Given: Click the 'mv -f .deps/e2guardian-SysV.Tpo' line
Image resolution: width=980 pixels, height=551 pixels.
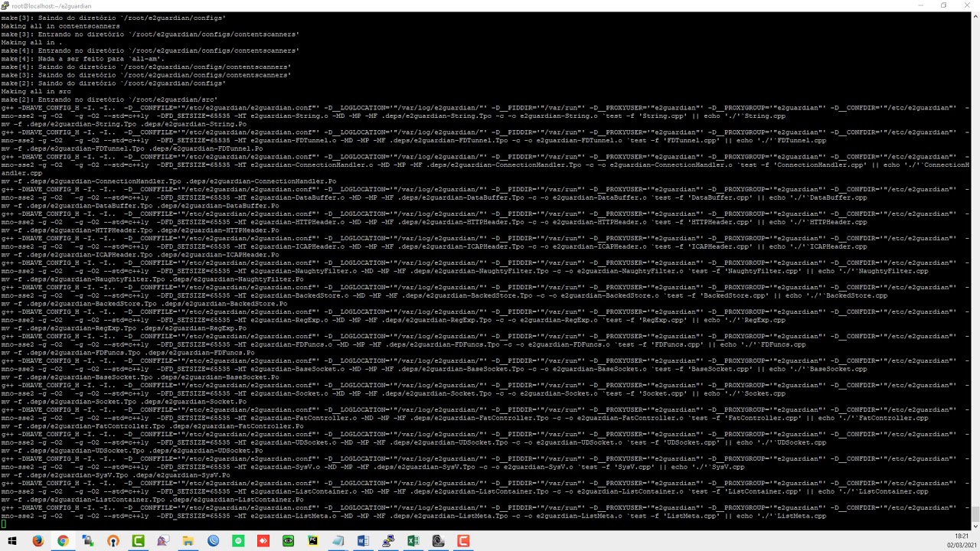Looking at the screenshot, I should tap(116, 475).
